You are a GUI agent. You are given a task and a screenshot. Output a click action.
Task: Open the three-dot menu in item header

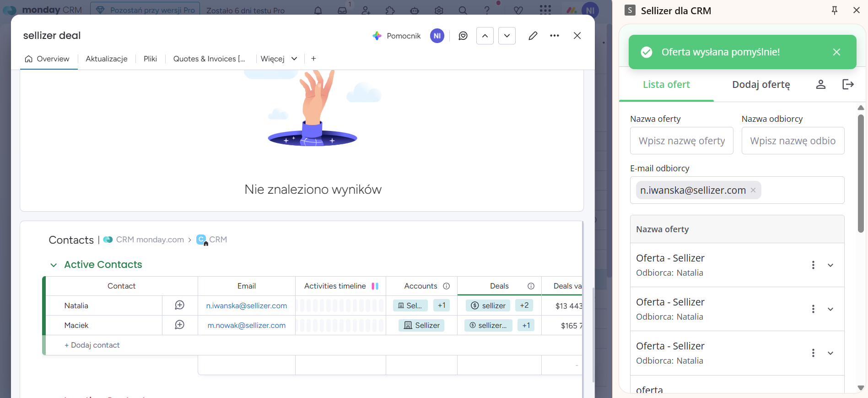pos(555,36)
